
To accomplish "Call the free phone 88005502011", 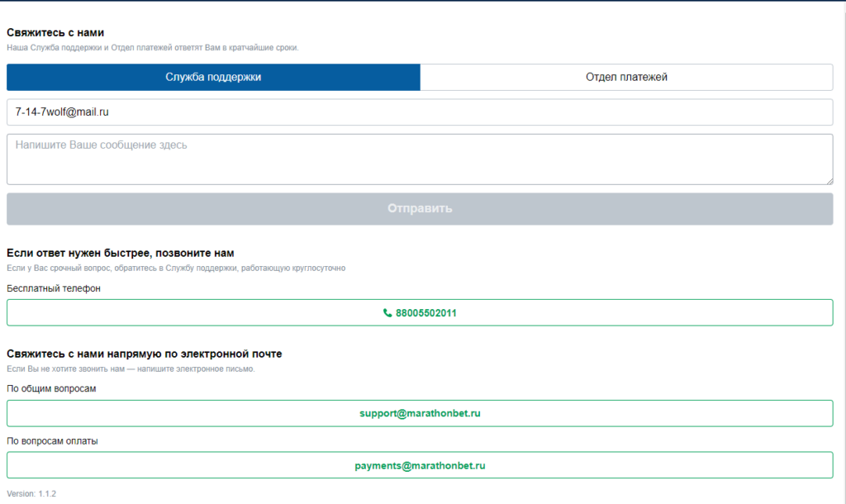I will tap(420, 312).
